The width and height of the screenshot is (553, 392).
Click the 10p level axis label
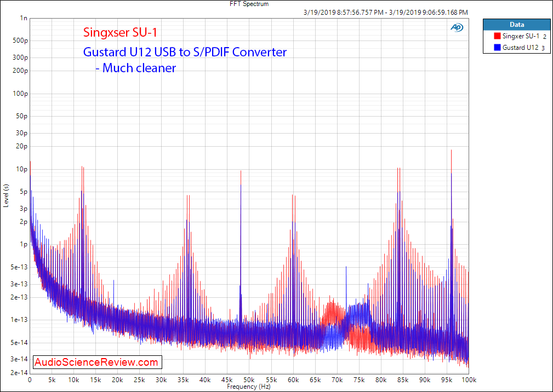click(x=22, y=169)
